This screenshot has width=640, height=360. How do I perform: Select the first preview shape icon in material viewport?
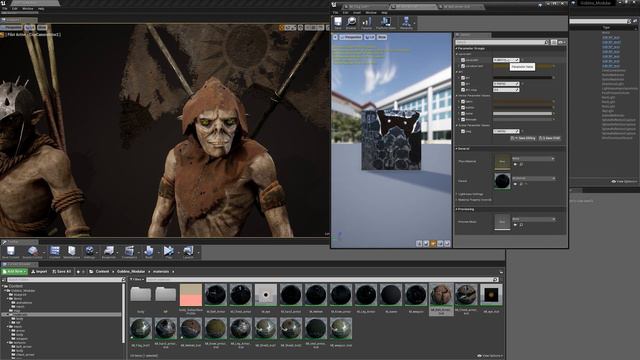pos(419,243)
